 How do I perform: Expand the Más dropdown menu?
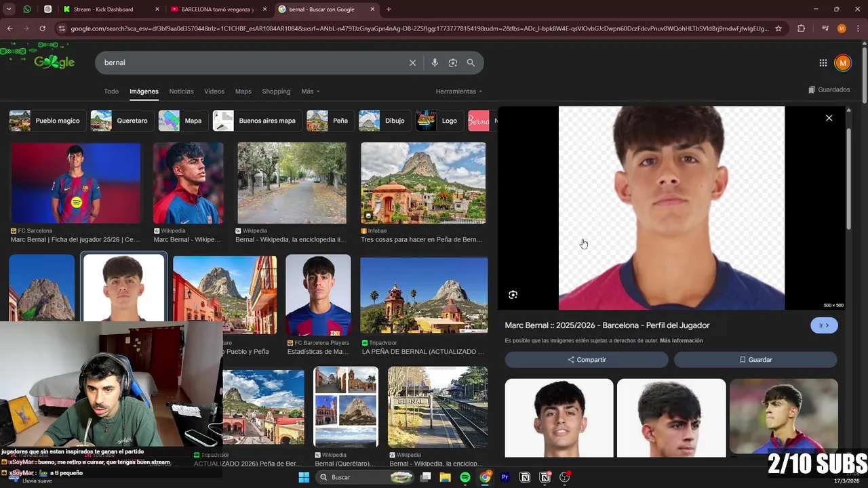tap(311, 91)
